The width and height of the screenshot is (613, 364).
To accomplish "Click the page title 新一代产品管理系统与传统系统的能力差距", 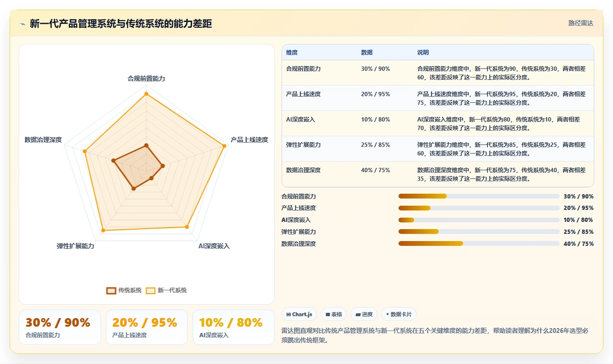I will point(121,24).
